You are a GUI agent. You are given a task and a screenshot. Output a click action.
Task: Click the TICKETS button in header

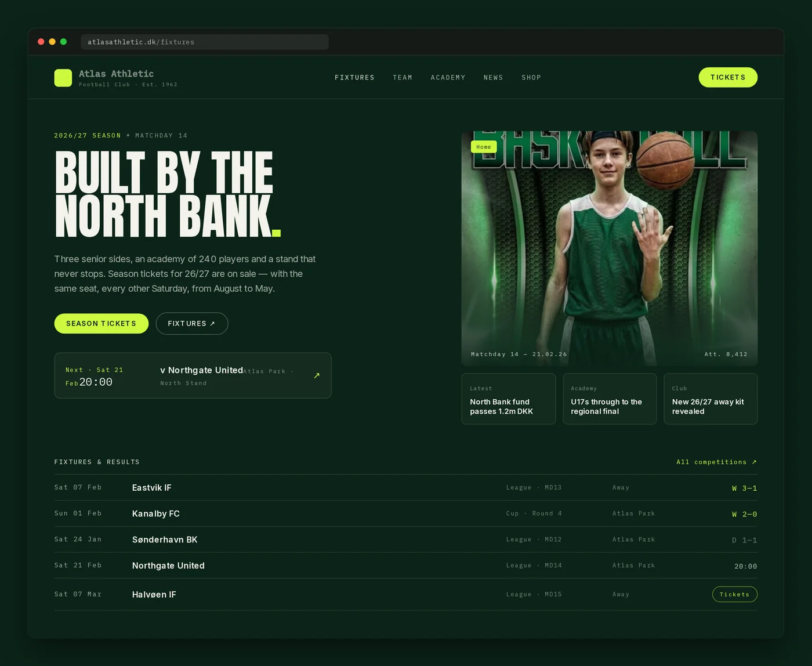728,78
